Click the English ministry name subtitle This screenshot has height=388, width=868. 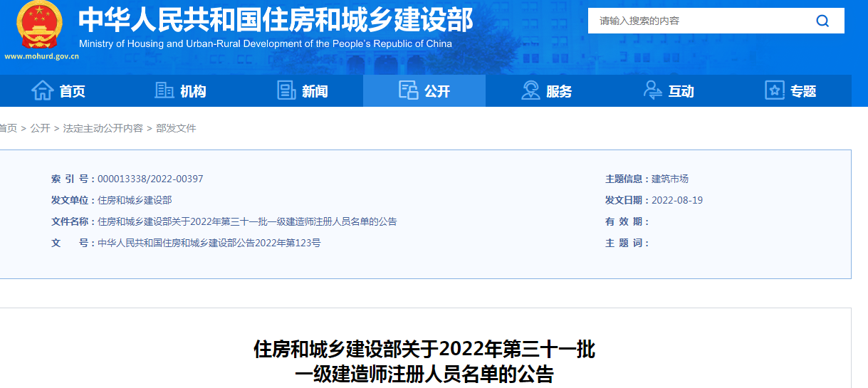[266, 43]
